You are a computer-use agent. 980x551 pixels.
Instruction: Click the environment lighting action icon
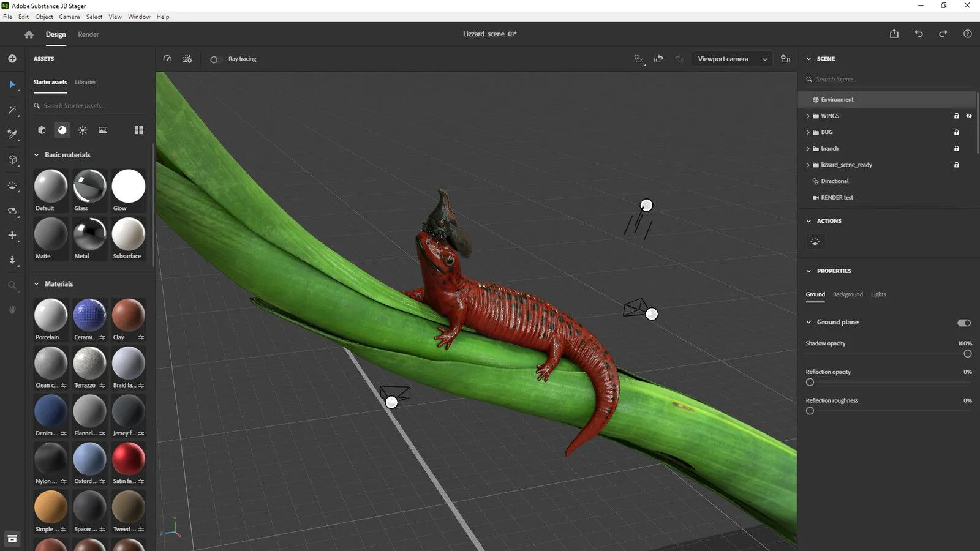click(x=815, y=241)
